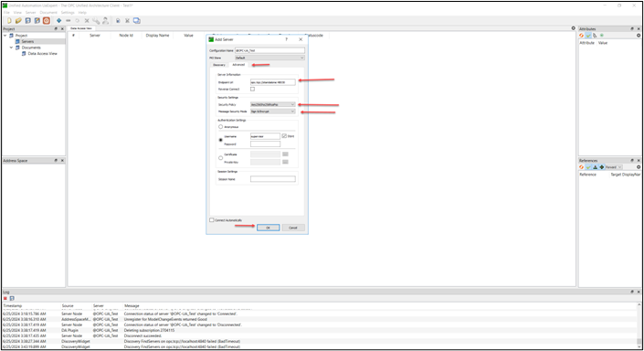This screenshot has height=351, width=644.
Task: Open the Settings menu
Action: [68, 12]
